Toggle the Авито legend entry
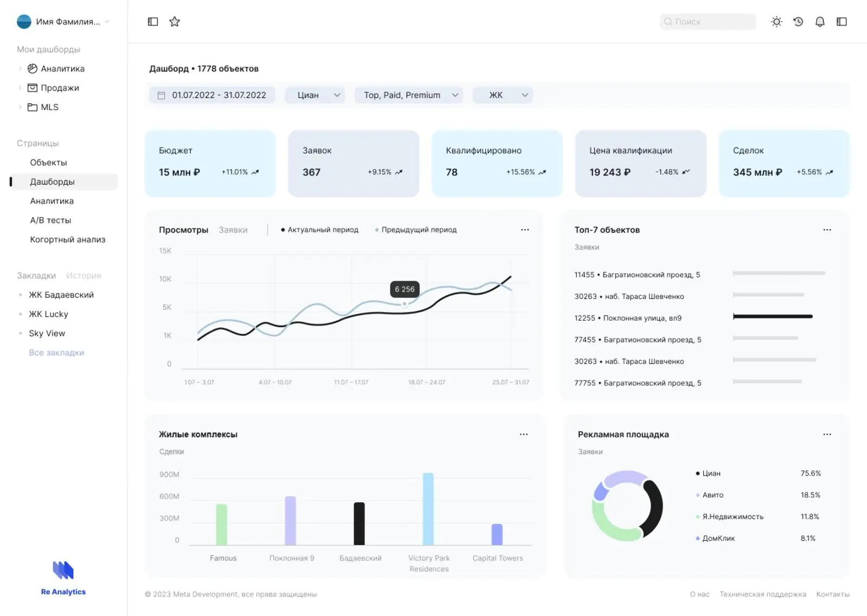 coord(710,495)
